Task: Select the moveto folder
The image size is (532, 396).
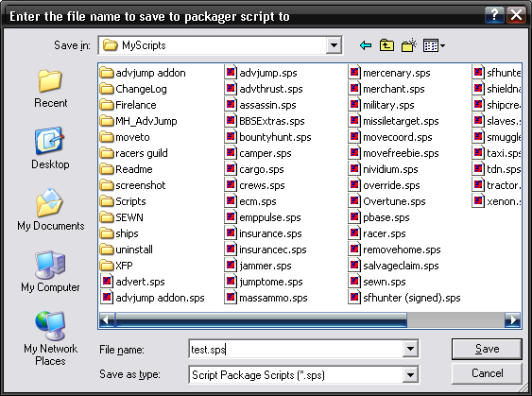Action: click(125, 137)
